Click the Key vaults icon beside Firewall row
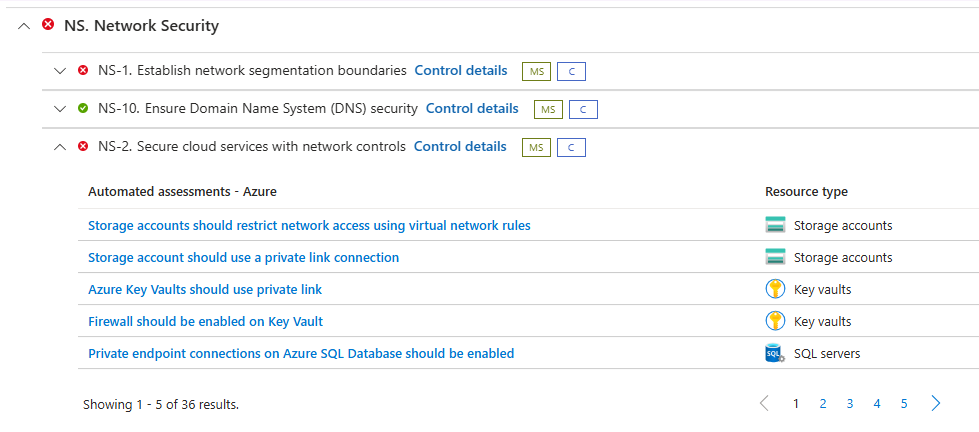The width and height of the screenshot is (979, 432). [775, 321]
